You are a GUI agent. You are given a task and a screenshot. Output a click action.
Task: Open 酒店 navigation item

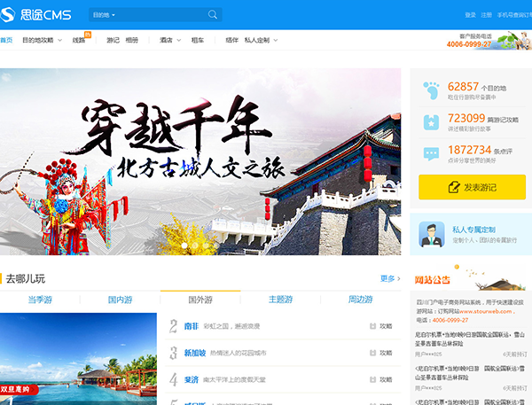coord(166,40)
